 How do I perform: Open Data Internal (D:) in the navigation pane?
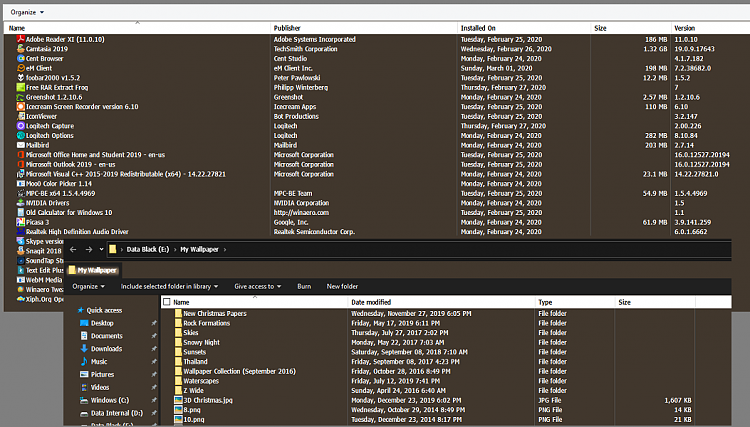click(117, 413)
